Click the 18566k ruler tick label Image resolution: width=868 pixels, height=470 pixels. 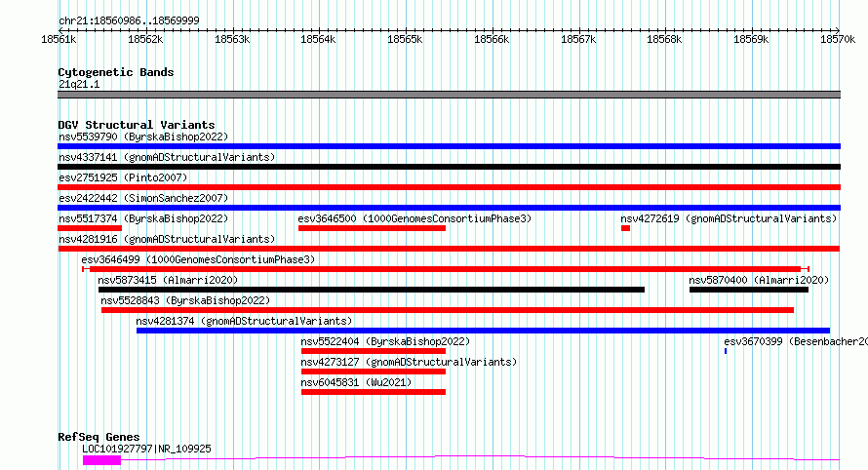(492, 39)
